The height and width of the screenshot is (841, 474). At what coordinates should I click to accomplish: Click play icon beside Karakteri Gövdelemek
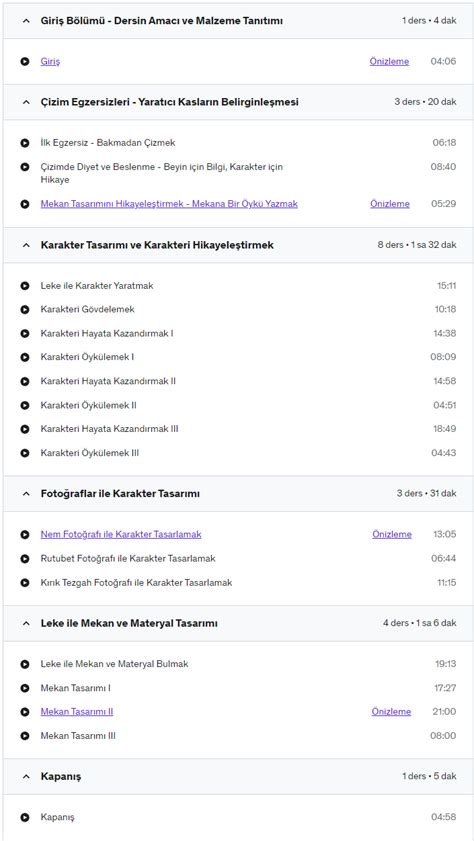[25, 309]
